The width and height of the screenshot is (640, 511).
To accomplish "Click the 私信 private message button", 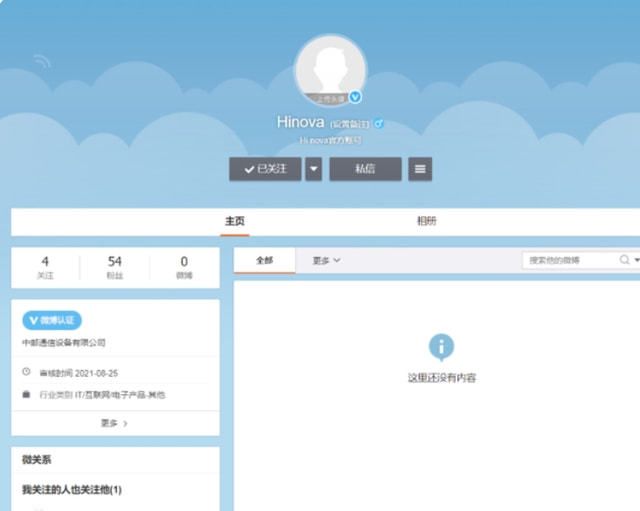I will pos(365,169).
